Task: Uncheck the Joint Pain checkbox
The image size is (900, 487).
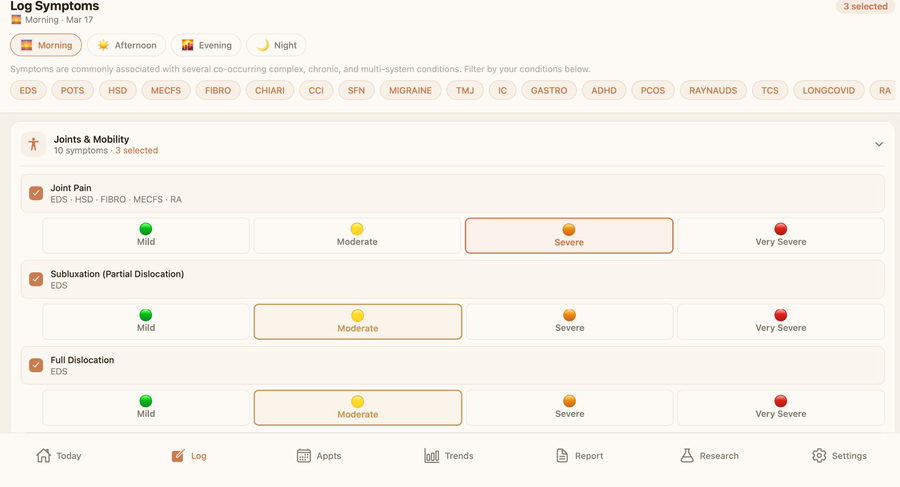Action: pyautogui.click(x=36, y=193)
